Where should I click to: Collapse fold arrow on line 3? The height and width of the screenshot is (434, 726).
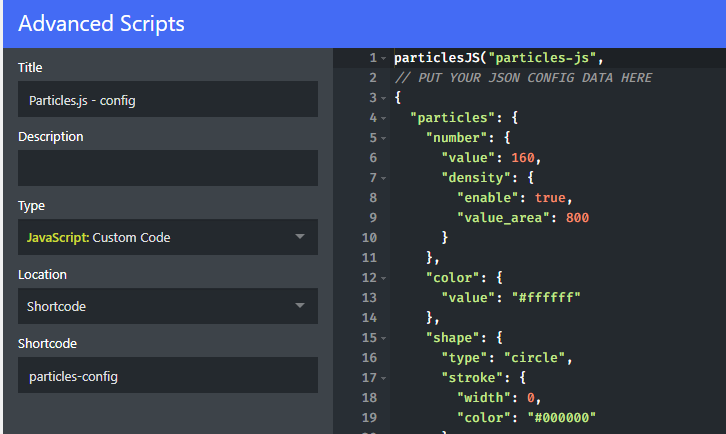pos(383,98)
